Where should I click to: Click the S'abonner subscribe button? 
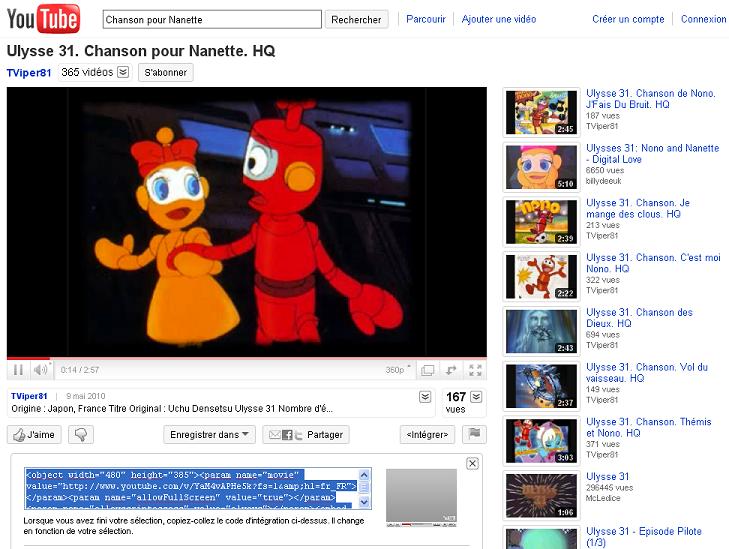coord(166,73)
